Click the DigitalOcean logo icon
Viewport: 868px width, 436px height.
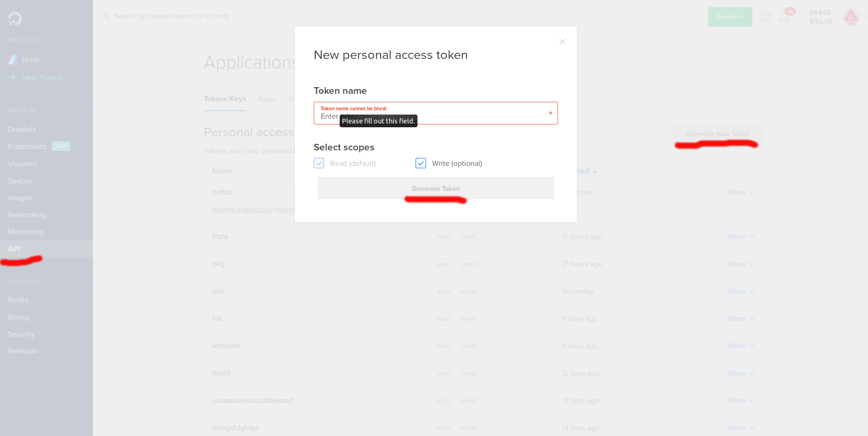(x=15, y=18)
